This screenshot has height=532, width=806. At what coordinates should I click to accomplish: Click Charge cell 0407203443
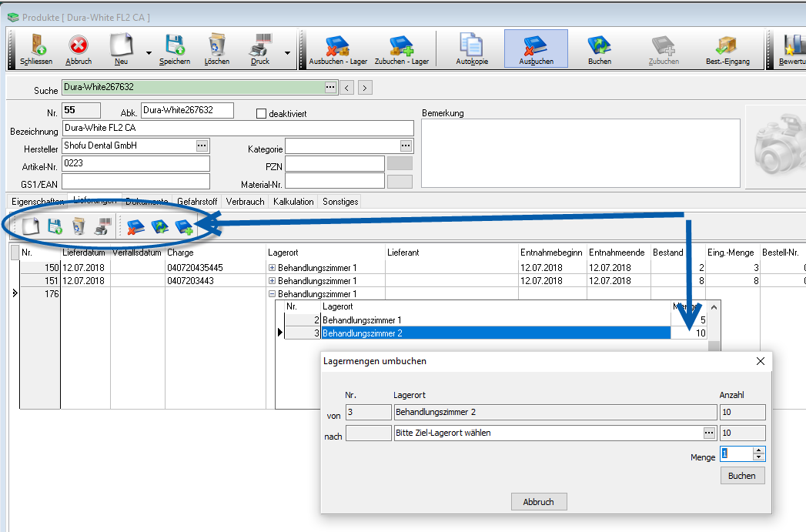coord(216,281)
